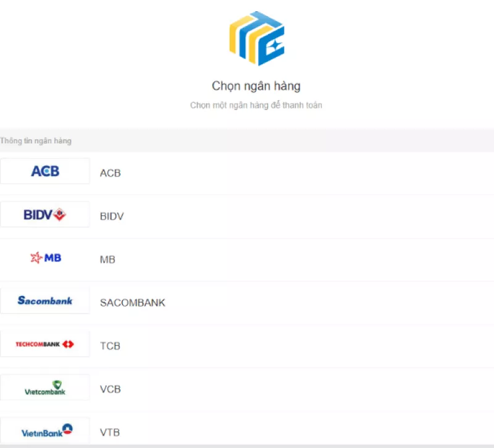494x448 pixels.
Task: Click the Techcombank logo
Action: click(x=44, y=344)
